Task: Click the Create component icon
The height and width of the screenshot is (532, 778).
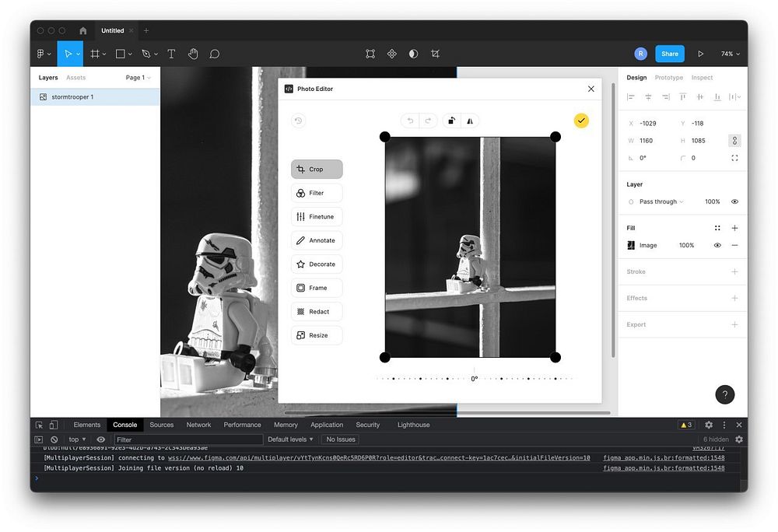Action: click(x=392, y=54)
